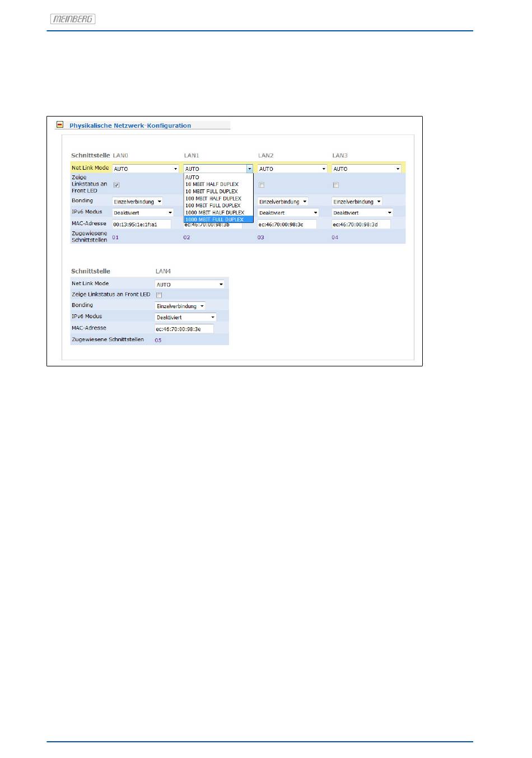
Task: Click LAN0 MAC field 00:13:95:1e:1f:a1
Action: 142,224
